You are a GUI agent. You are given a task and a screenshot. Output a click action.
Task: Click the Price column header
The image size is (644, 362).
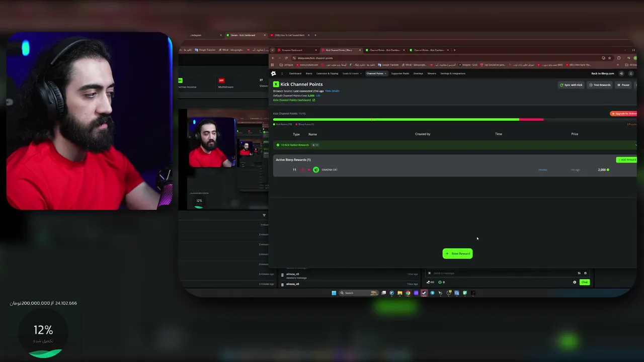575,134
